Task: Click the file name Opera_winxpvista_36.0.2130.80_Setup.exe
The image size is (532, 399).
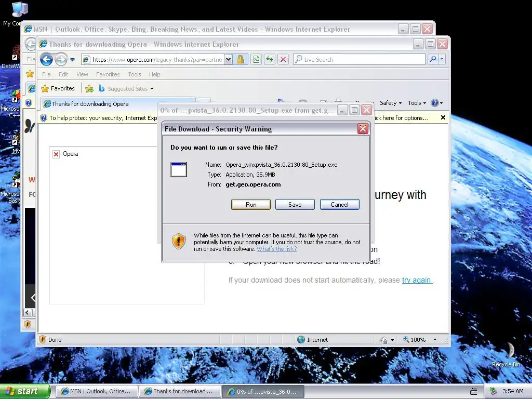Action: [x=281, y=165]
